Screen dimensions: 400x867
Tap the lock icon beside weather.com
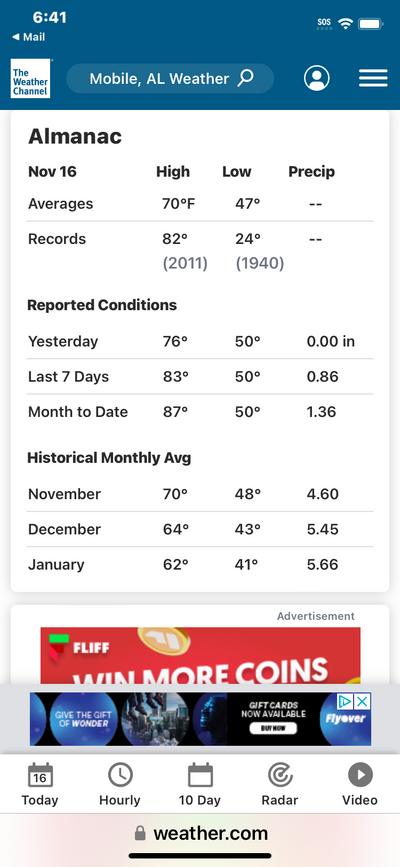[x=141, y=833]
